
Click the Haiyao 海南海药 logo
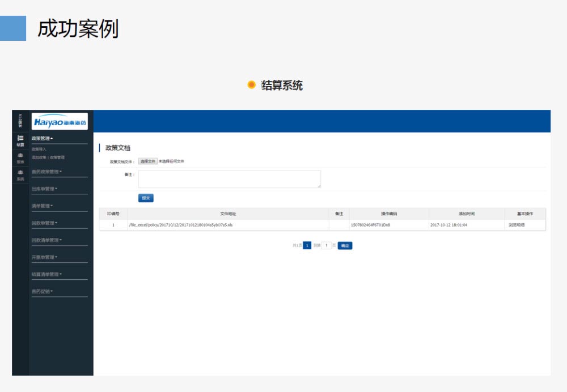pyautogui.click(x=60, y=122)
